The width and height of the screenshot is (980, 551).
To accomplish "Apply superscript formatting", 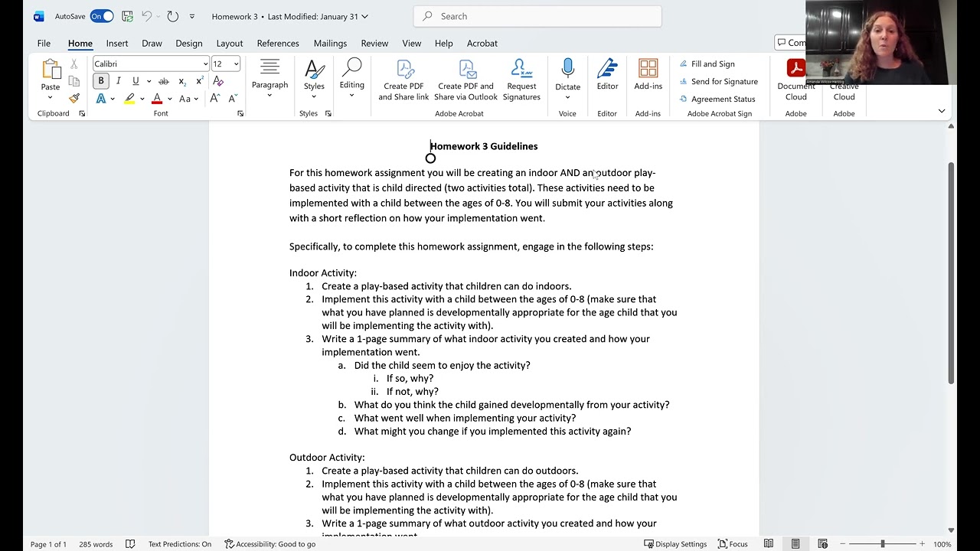I will pyautogui.click(x=200, y=81).
